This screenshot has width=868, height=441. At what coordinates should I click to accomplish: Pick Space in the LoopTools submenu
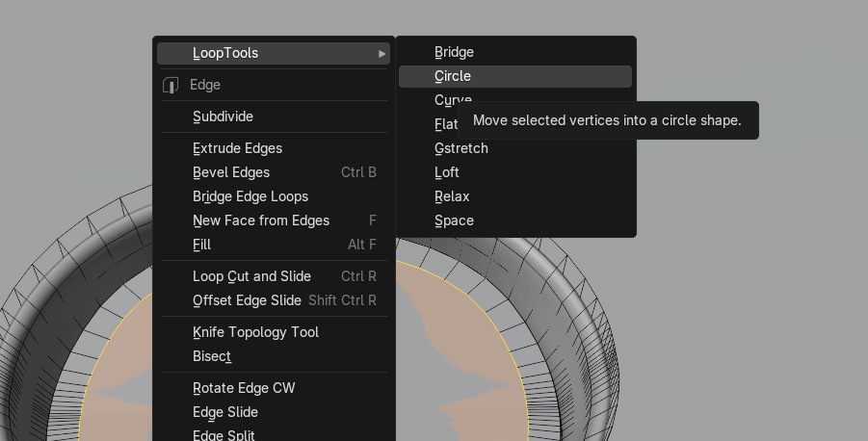point(454,220)
